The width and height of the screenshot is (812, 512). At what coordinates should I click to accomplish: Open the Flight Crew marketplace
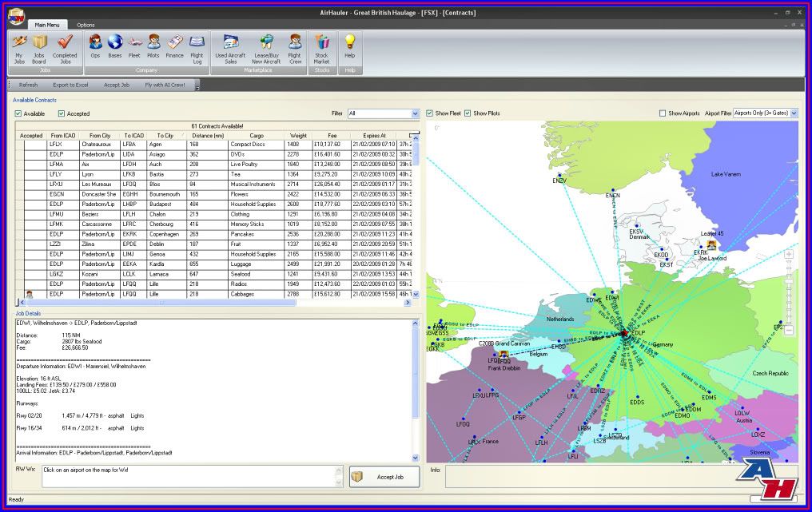[295, 50]
